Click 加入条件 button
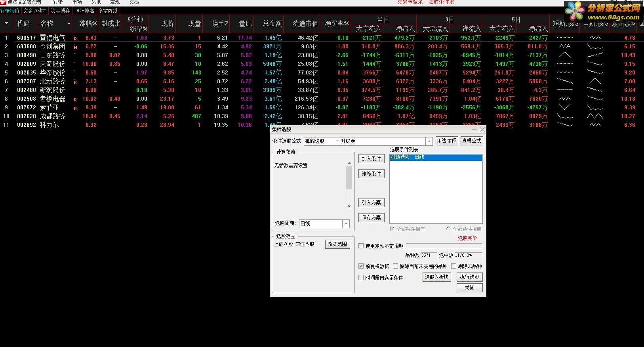The width and height of the screenshot is (644, 347). pyautogui.click(x=372, y=158)
